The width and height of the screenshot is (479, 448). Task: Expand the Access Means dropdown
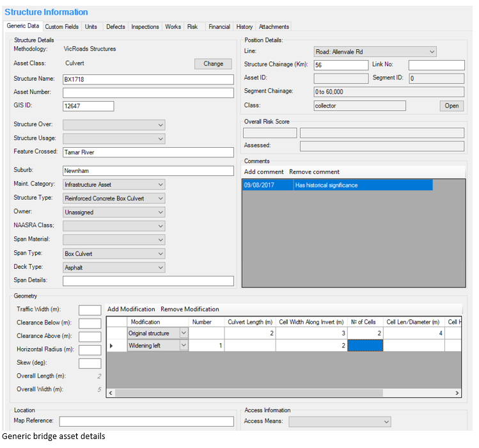tap(386, 422)
